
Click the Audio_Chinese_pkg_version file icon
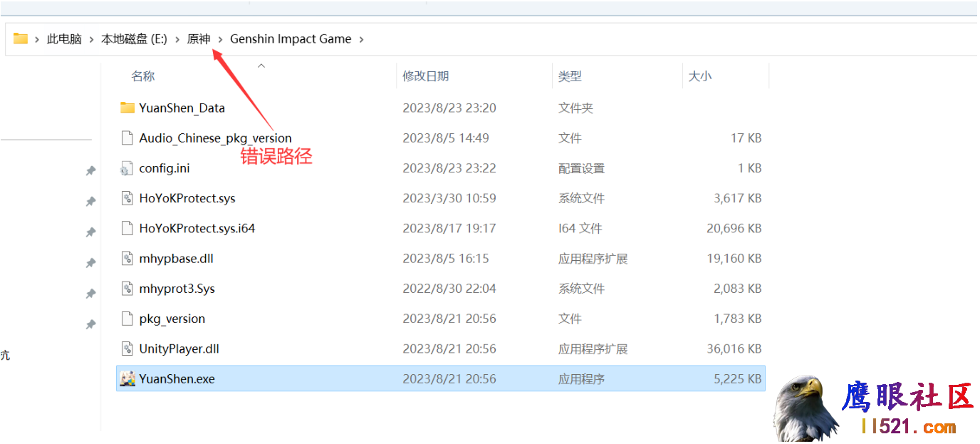click(127, 138)
